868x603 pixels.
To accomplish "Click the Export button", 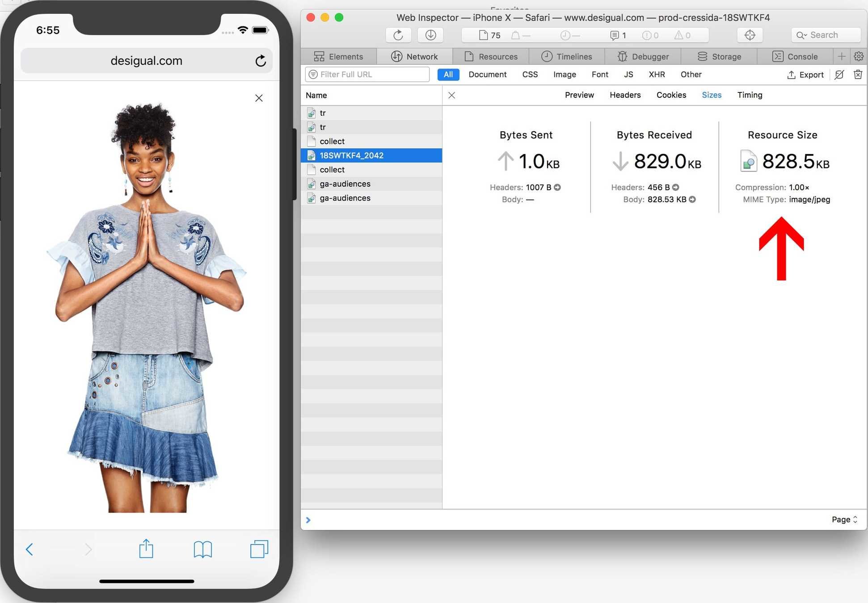I will (x=805, y=75).
